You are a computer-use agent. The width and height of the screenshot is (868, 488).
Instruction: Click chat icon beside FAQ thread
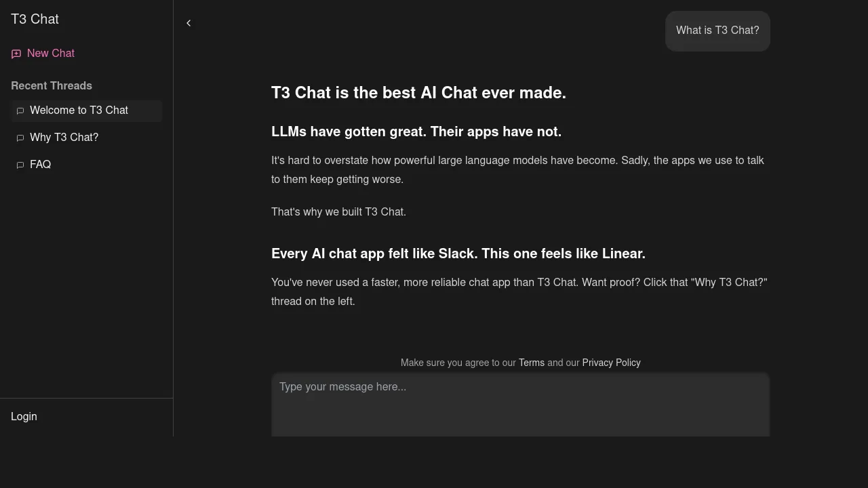[20, 165]
